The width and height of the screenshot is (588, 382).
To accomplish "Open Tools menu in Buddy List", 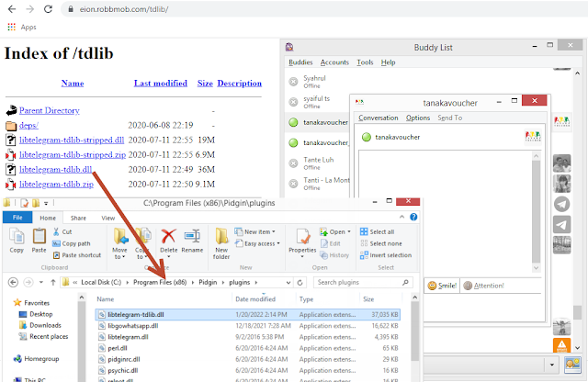I will [x=365, y=62].
